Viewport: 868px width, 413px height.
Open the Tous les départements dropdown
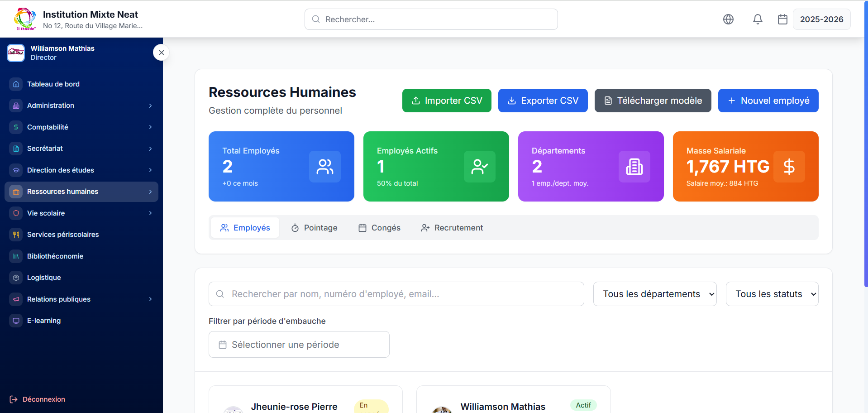654,294
